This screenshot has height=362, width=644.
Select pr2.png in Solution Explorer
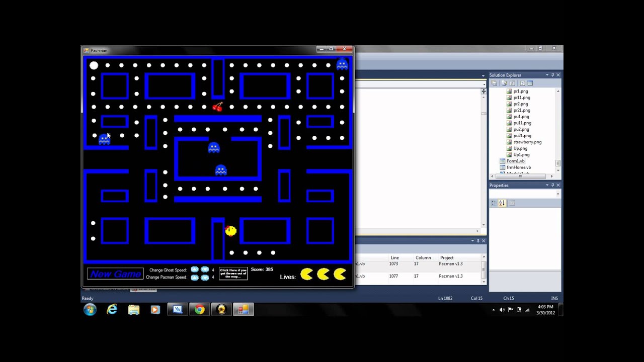coord(517,104)
